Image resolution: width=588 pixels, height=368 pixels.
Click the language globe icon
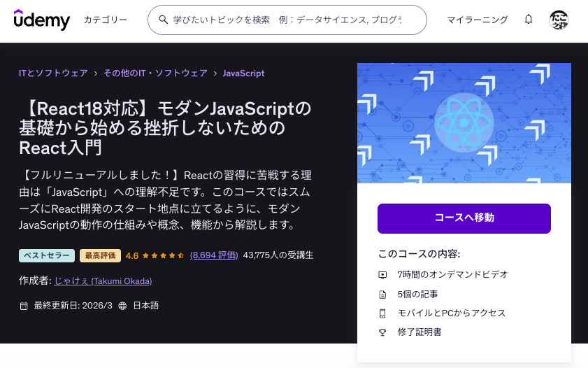coord(122,306)
